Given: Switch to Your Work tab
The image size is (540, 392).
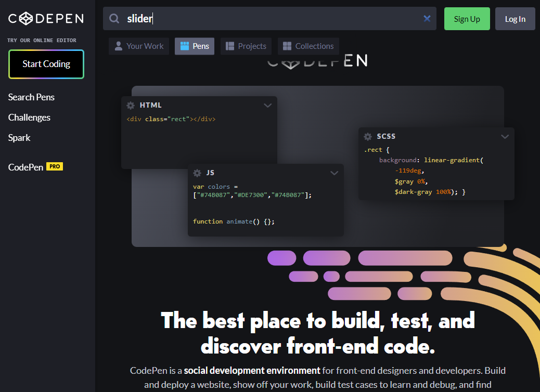Looking at the screenshot, I should point(139,46).
